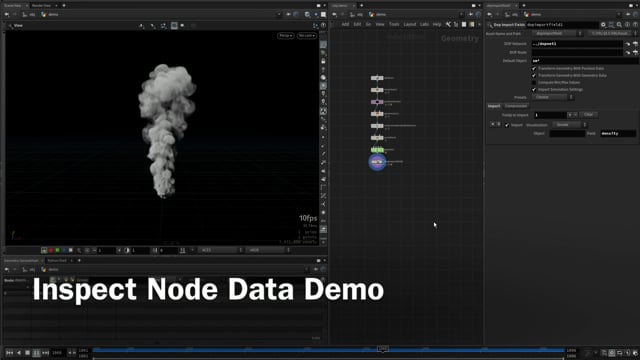The width and height of the screenshot is (640, 360).
Task: Open the View menu in network editor
Action: (380, 24)
